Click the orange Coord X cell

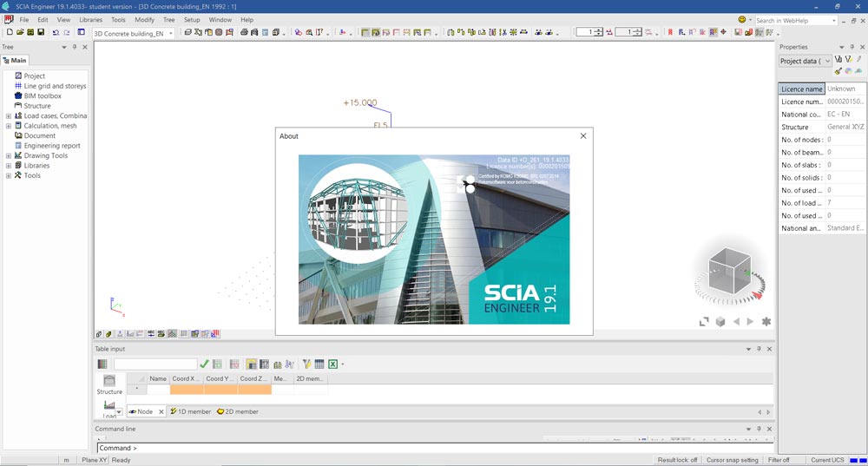187,390
